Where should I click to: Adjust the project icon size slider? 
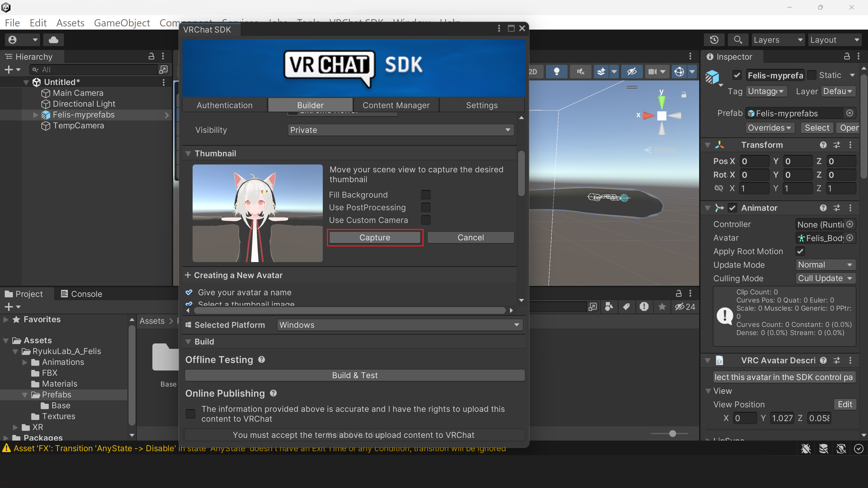tap(672, 434)
